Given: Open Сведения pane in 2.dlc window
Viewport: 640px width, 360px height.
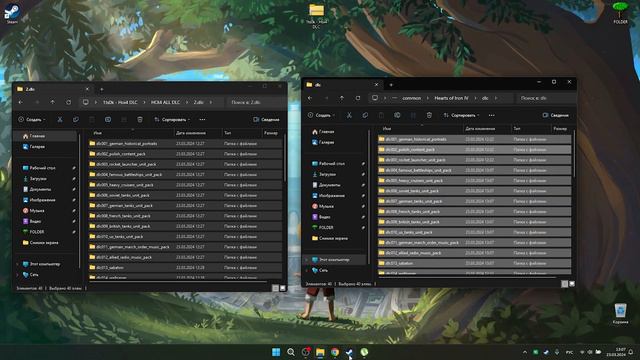Looking at the screenshot, I should [266, 120].
